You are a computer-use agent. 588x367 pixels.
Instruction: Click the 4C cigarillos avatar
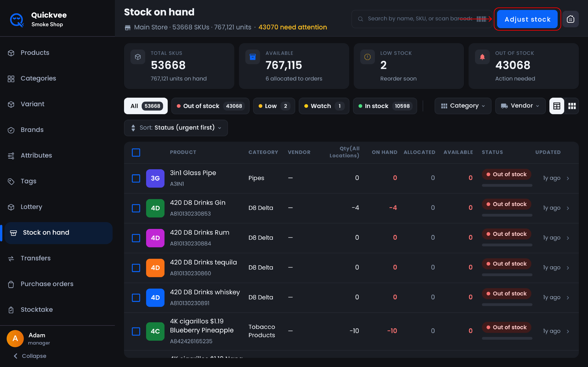pos(155,331)
